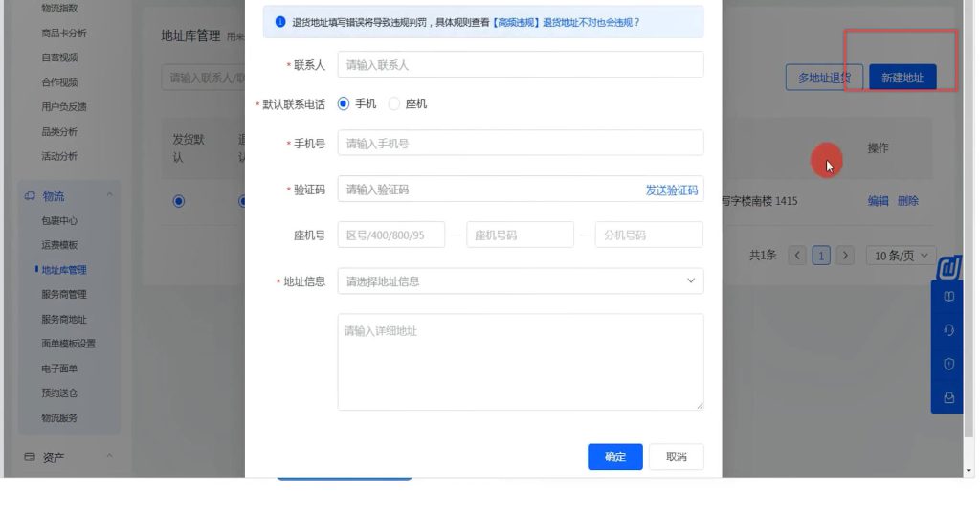This screenshot has height=515, width=980.
Task: Select the 发货默认 radio button in the table row
Action: pyautogui.click(x=178, y=201)
